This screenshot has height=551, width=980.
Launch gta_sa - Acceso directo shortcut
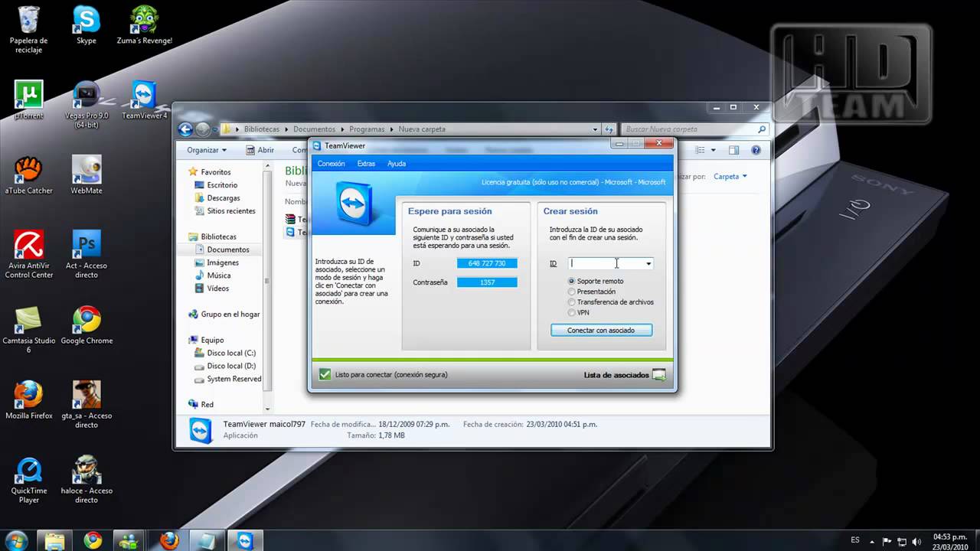coord(87,404)
